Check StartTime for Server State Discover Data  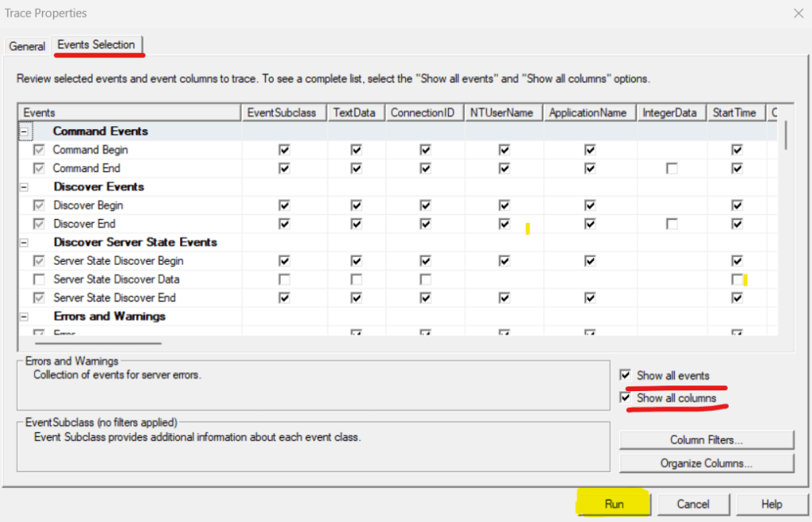click(737, 279)
